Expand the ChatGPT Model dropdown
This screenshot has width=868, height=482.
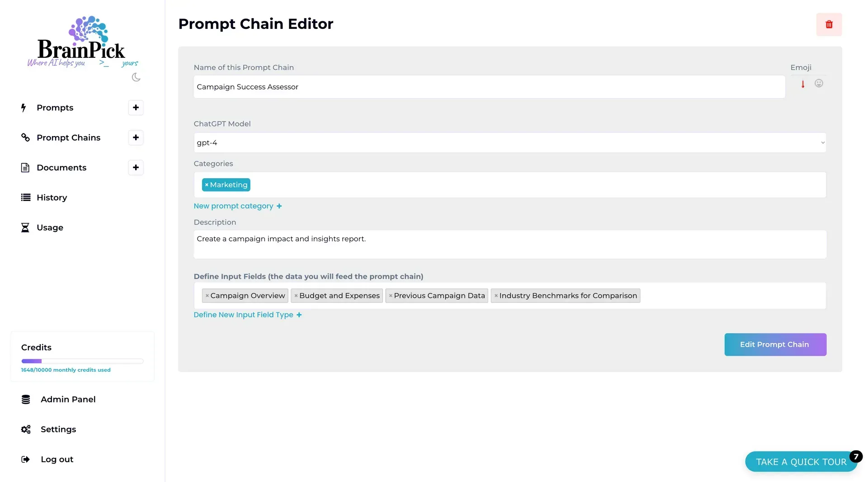tap(510, 142)
